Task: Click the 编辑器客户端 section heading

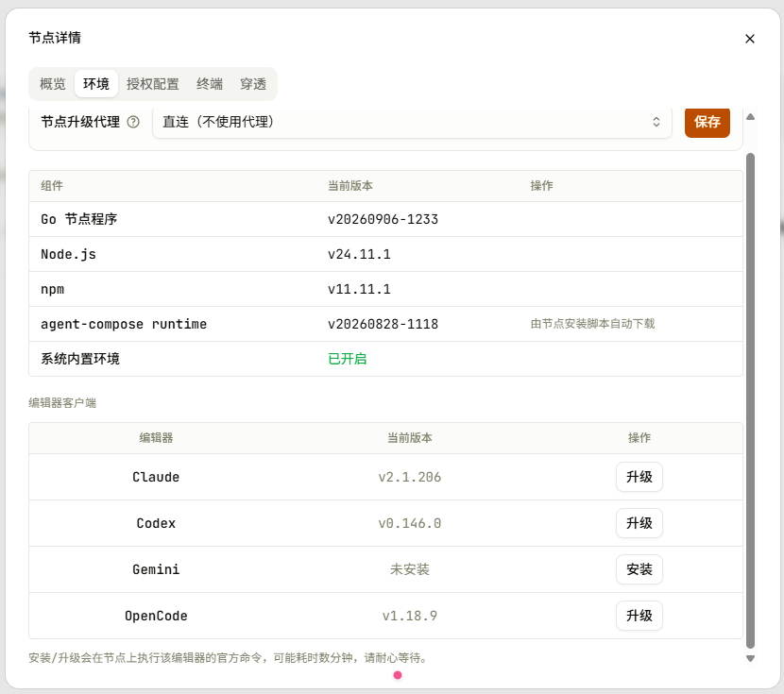Action: pos(62,403)
